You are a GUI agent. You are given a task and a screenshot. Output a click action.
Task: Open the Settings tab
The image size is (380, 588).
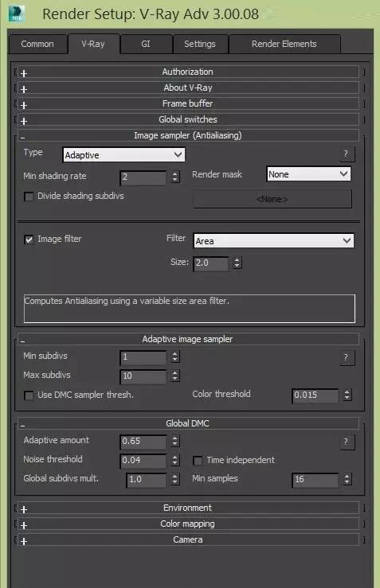[x=200, y=44]
